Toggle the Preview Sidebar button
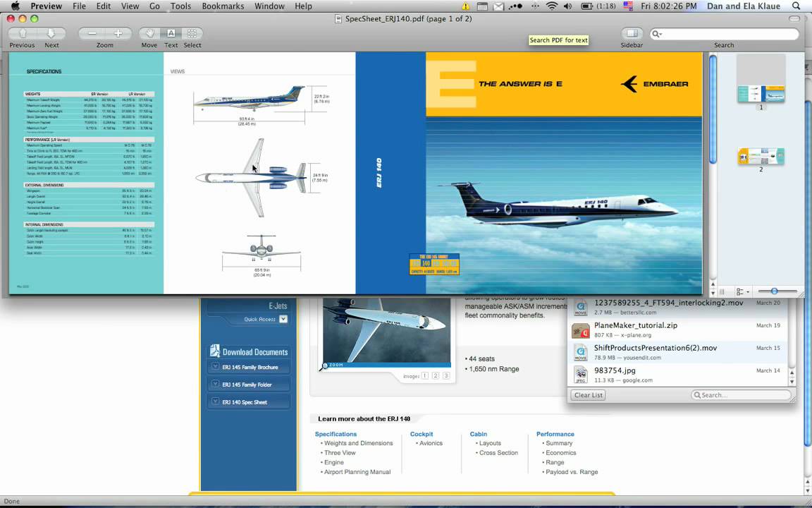This screenshot has width=812, height=508. (632, 33)
